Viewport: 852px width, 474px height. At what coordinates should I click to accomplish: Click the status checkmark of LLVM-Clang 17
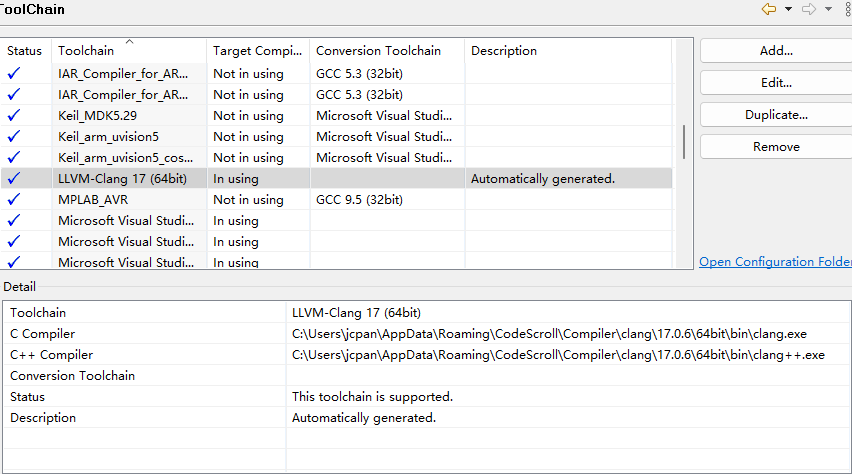tap(14, 178)
